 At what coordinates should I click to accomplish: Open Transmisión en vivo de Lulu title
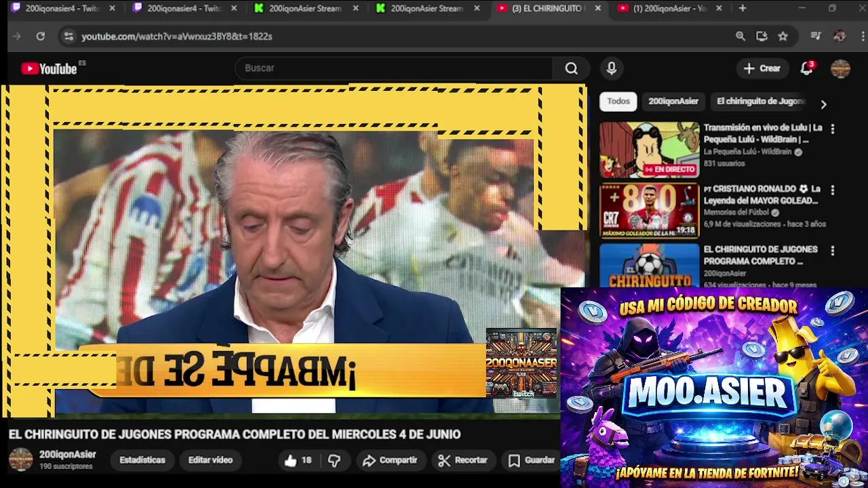[762, 134]
